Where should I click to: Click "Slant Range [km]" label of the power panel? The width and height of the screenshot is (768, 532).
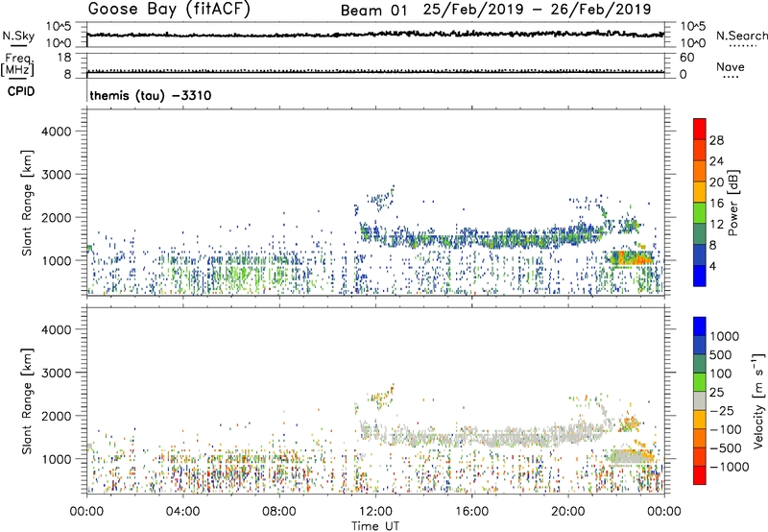click(x=27, y=203)
